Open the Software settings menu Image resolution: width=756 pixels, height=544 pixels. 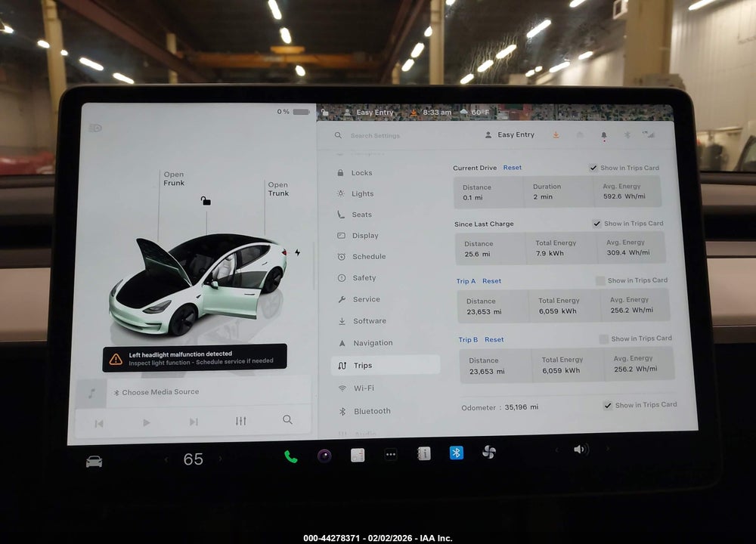(386, 321)
